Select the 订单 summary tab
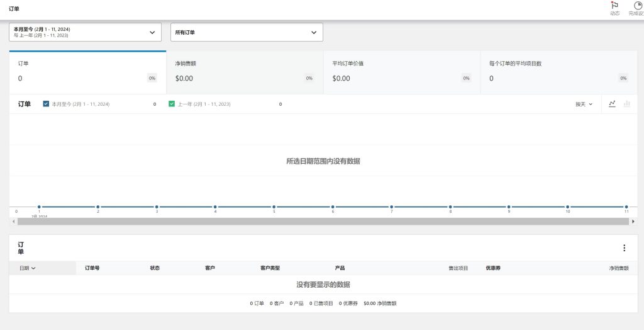 coord(87,72)
